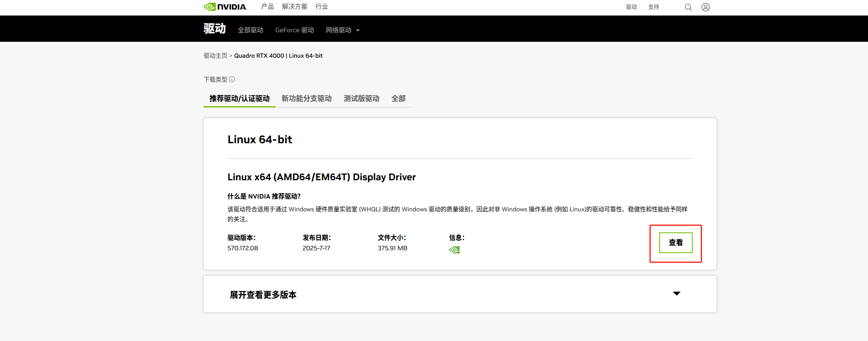The width and height of the screenshot is (868, 341).
Task: Expand the 网络驱动 dropdown arrow
Action: coord(358,30)
